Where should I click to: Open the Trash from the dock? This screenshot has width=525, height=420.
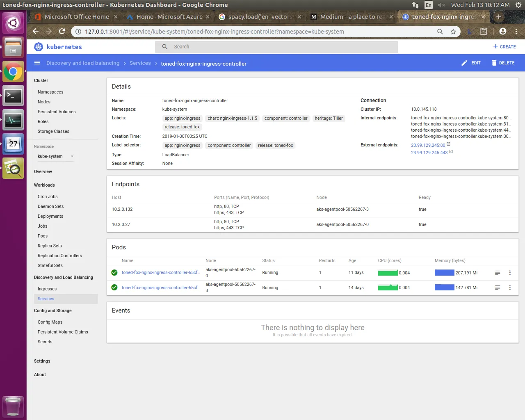(x=13, y=407)
